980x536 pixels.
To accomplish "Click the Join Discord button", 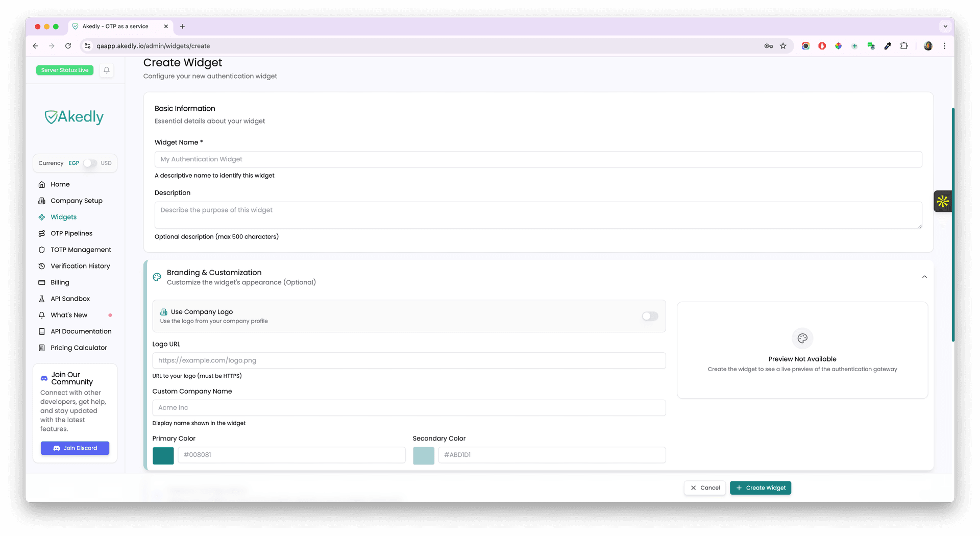I will coord(75,448).
